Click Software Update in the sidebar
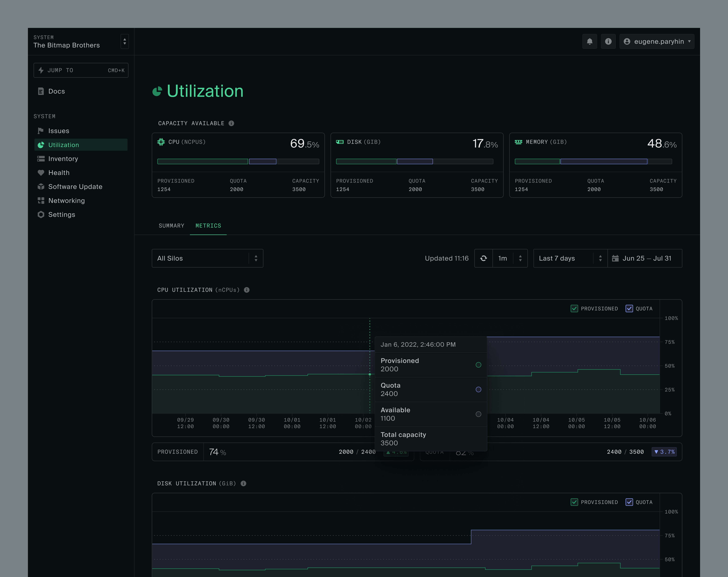Image resolution: width=728 pixels, height=577 pixels. (75, 186)
